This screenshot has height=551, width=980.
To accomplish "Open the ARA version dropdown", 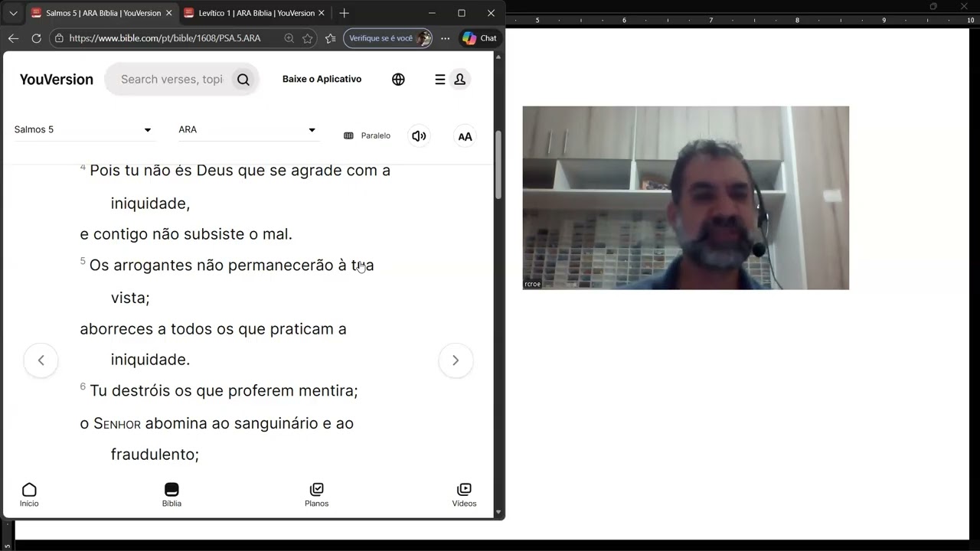I will tap(247, 129).
